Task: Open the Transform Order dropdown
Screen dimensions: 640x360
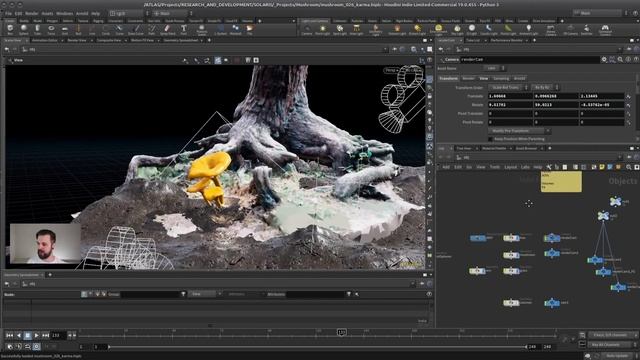Action: 509,87
